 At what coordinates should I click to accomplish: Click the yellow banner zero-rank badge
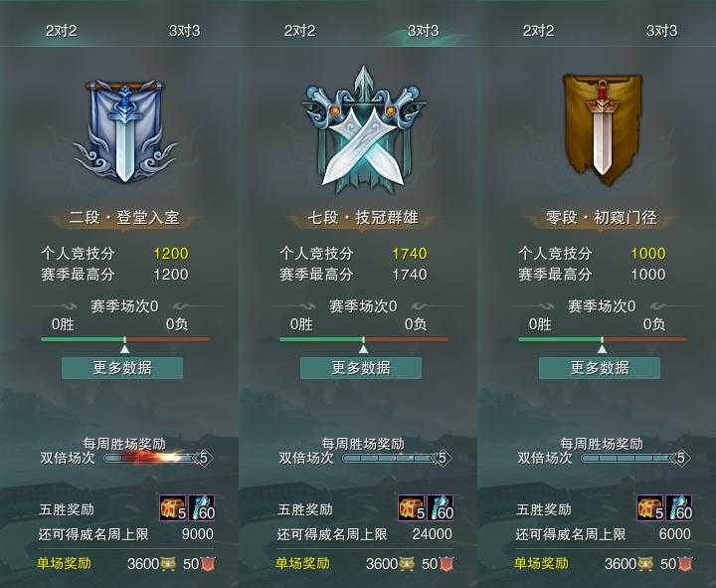coord(602,130)
